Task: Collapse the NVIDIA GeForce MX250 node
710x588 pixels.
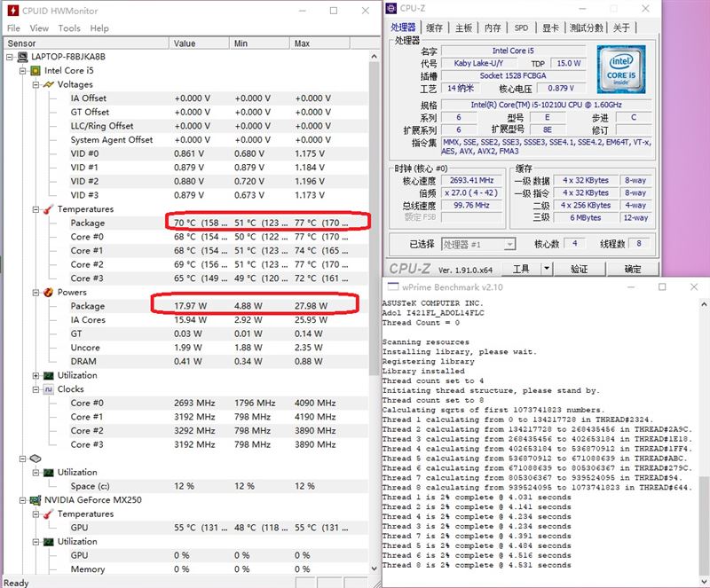Action: pyautogui.click(x=23, y=500)
